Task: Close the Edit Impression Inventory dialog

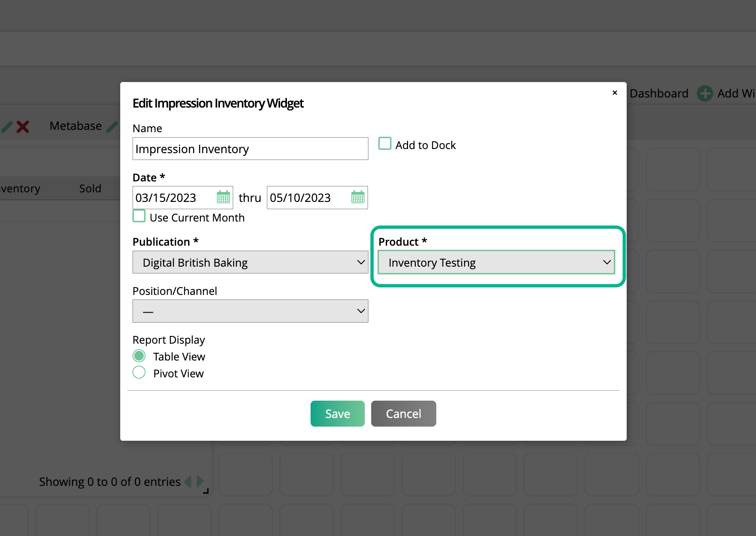Action: point(615,93)
